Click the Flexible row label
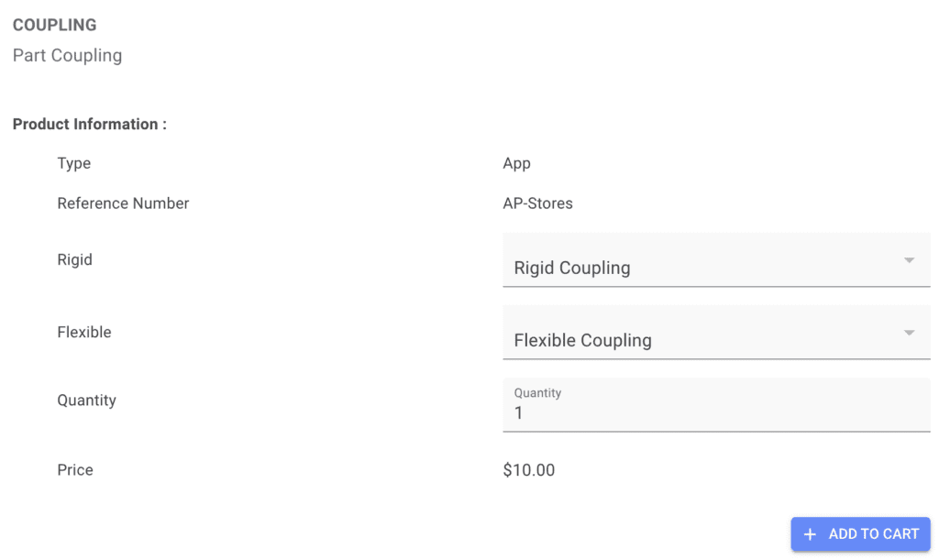 pos(84,332)
